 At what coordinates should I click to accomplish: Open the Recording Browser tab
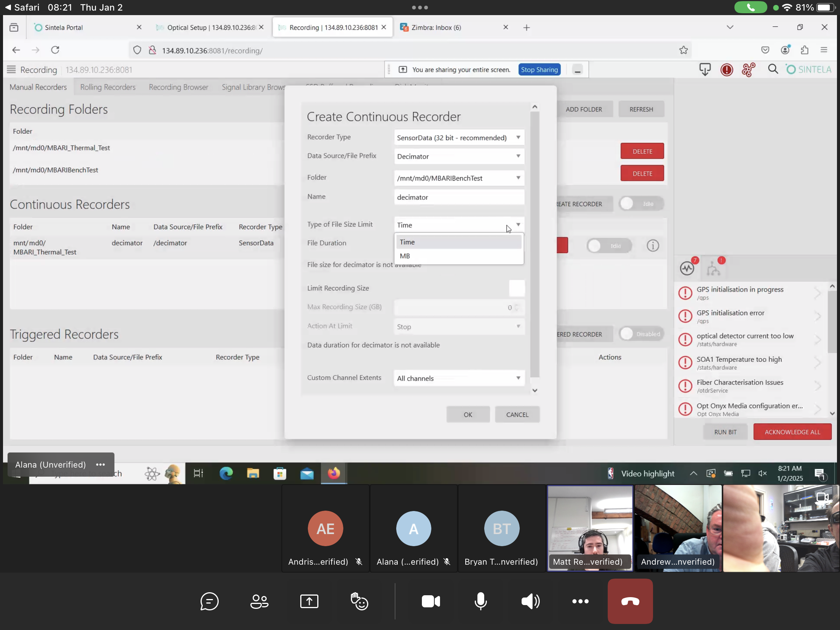[x=179, y=87]
